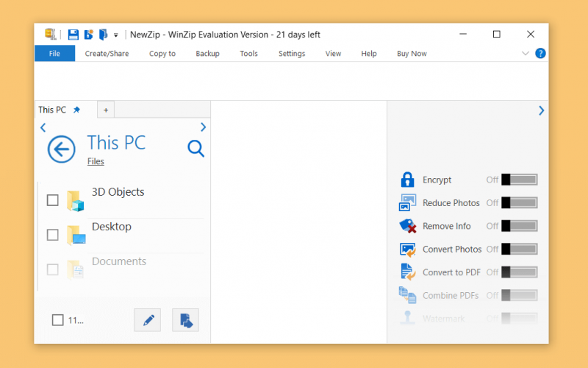Click the Combine PDFs icon
The height and width of the screenshot is (368, 588).
407,295
